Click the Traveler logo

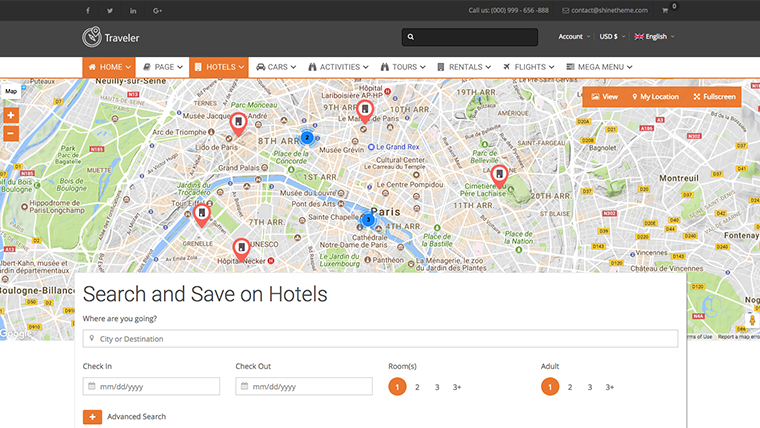pos(111,37)
